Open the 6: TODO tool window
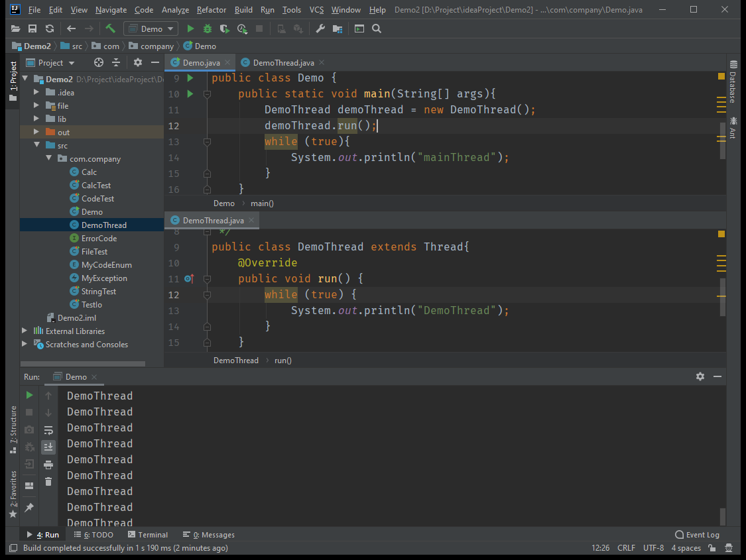 pos(93,535)
